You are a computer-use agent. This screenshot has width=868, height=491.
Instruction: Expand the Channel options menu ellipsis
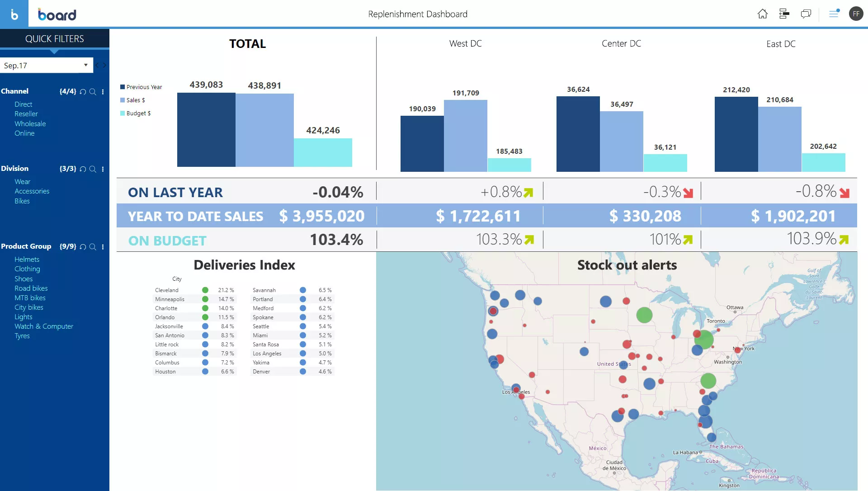click(103, 91)
